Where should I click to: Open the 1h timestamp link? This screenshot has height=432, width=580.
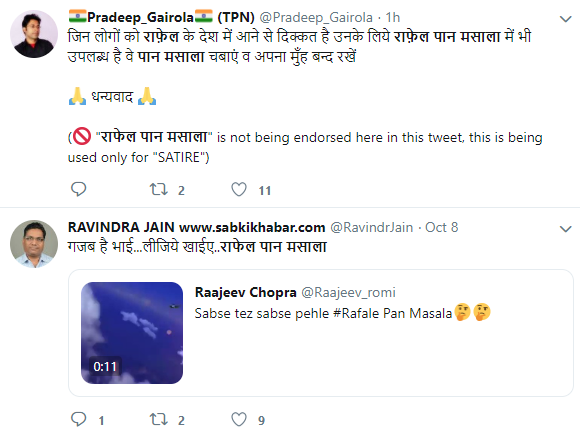393,17
